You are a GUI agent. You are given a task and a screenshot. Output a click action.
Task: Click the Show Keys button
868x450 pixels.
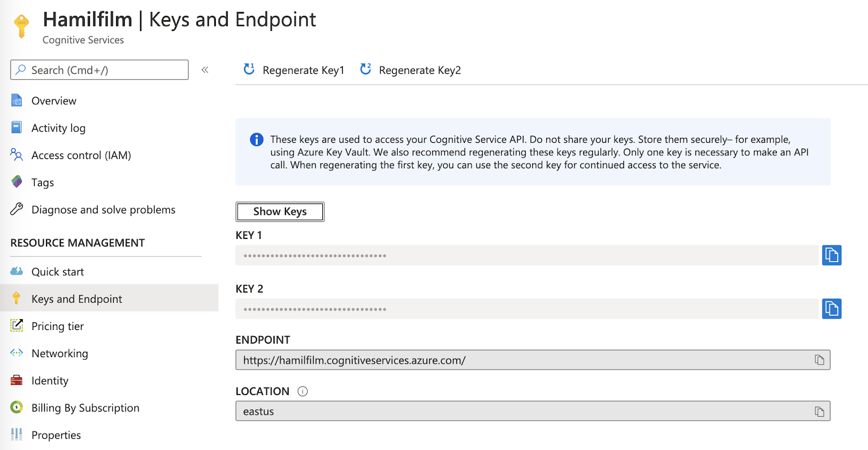tap(280, 212)
